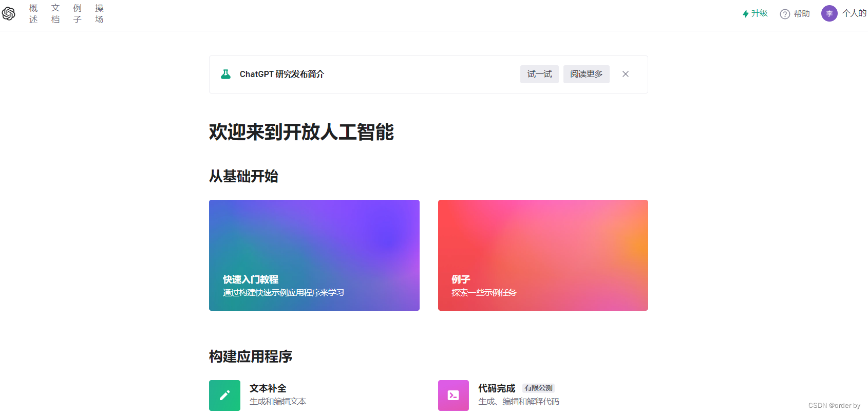The height and width of the screenshot is (414, 868).
Task: Open the 文本补全 title link
Action: coord(268,388)
